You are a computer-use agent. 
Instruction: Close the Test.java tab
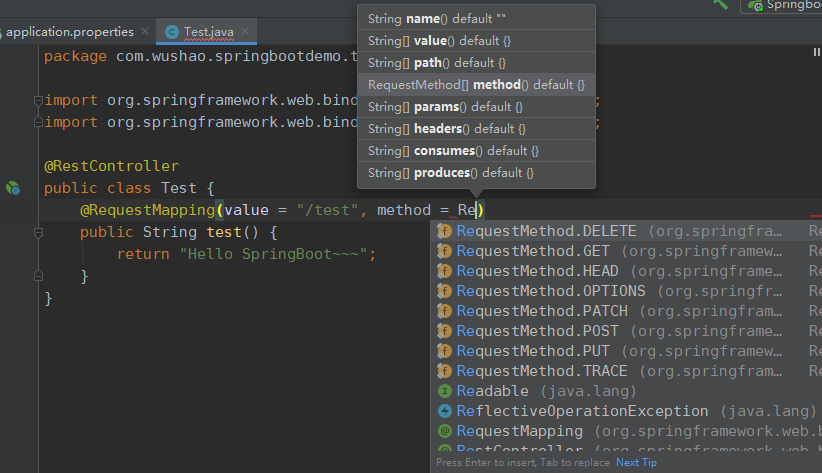246,32
